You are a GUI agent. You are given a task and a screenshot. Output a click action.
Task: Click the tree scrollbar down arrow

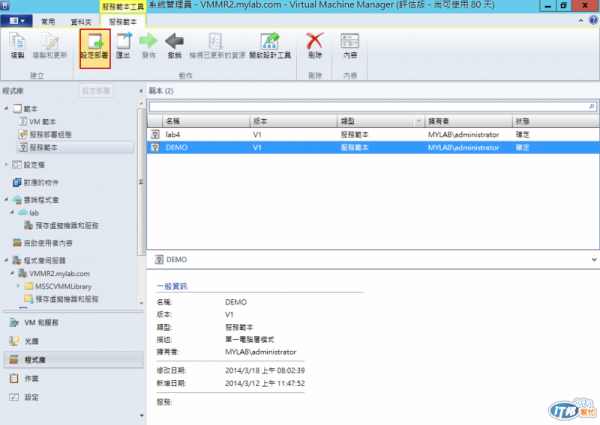pos(141,303)
